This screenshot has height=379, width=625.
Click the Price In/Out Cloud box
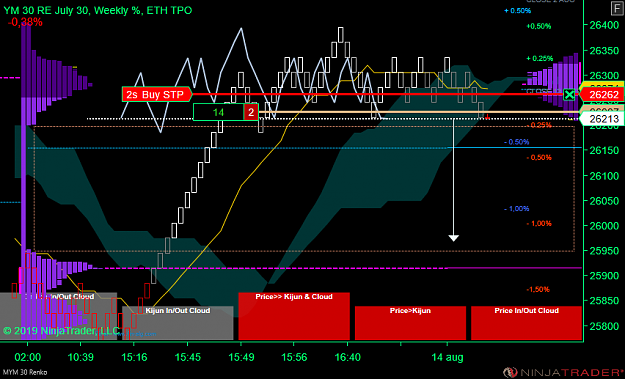point(527,323)
